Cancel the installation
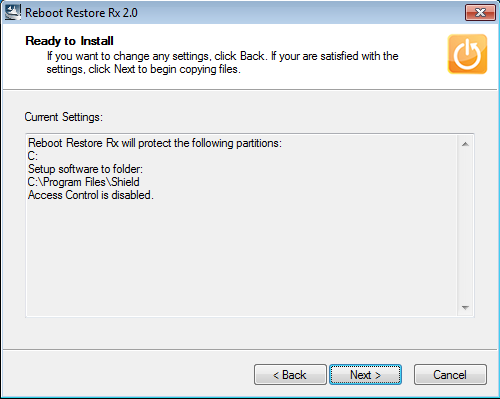Screen dimensions: 500x399 pos(450,374)
